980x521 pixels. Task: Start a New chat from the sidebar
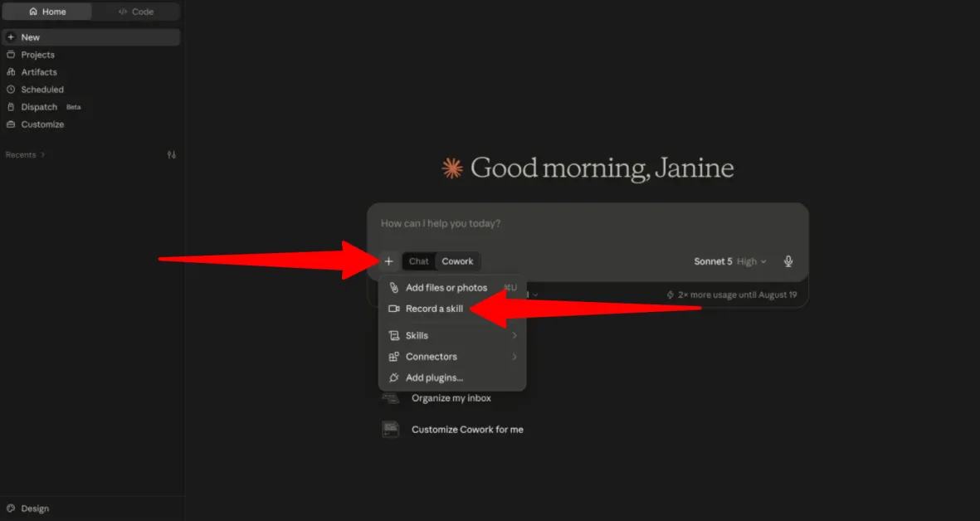tap(90, 37)
